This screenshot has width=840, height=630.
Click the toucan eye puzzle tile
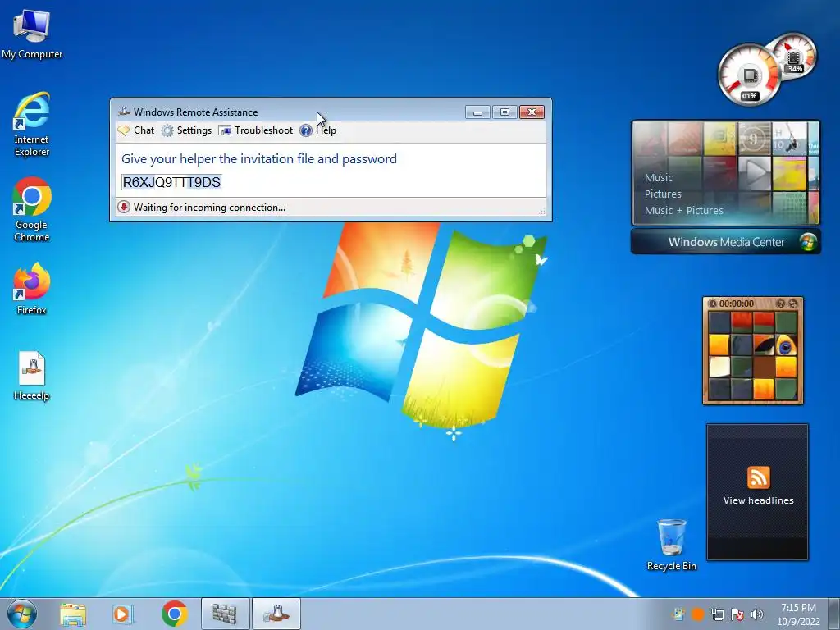[786, 345]
